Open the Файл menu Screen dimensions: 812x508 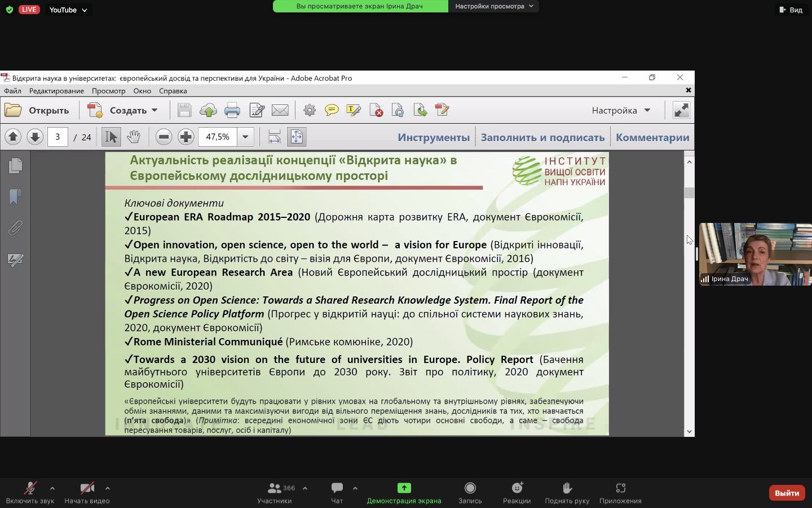12,91
